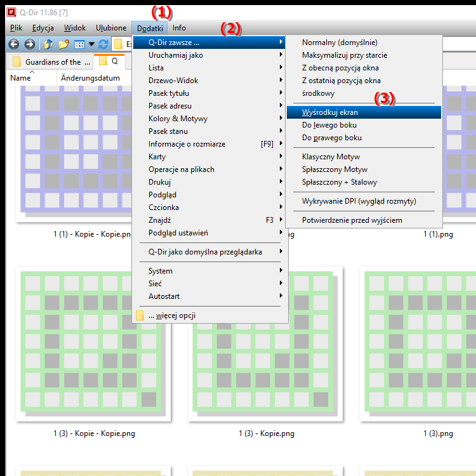476x476 pixels.
Task: Click the view mode grid icon
Action: pyautogui.click(x=79, y=44)
